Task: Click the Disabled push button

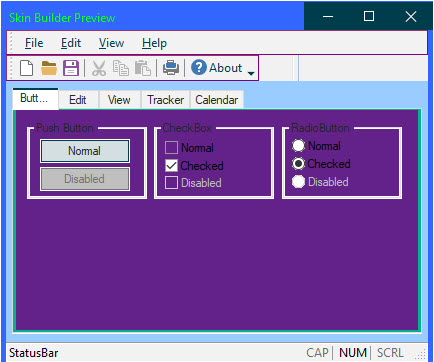Action: (85, 179)
